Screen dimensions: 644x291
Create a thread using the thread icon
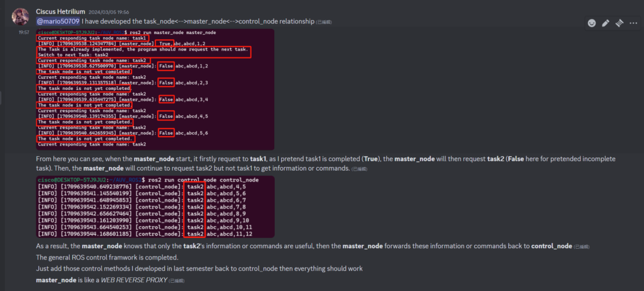(619, 23)
